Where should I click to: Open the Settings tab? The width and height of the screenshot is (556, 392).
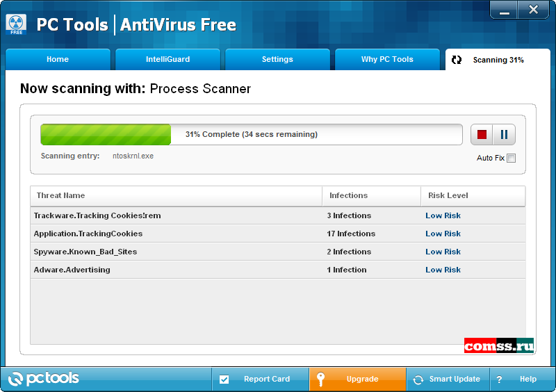click(x=277, y=59)
